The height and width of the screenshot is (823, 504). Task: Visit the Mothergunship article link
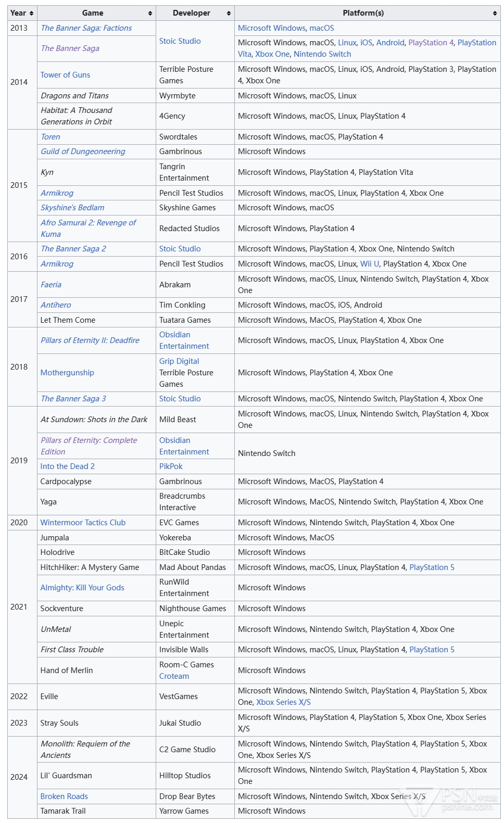68,373
